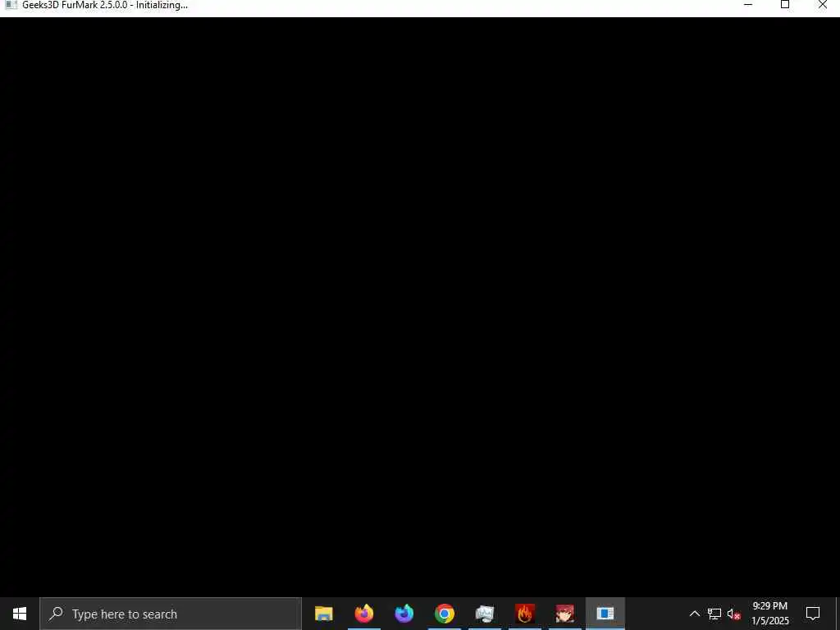Viewport: 840px width, 630px height.
Task: Open the blue-purple Firefox Developer icon
Action: coord(404,614)
